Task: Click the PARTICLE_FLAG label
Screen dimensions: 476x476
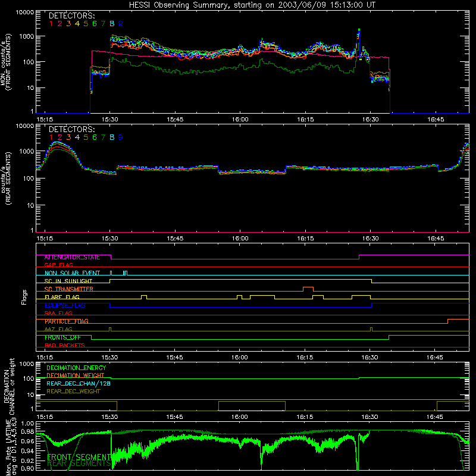Action: (67, 321)
